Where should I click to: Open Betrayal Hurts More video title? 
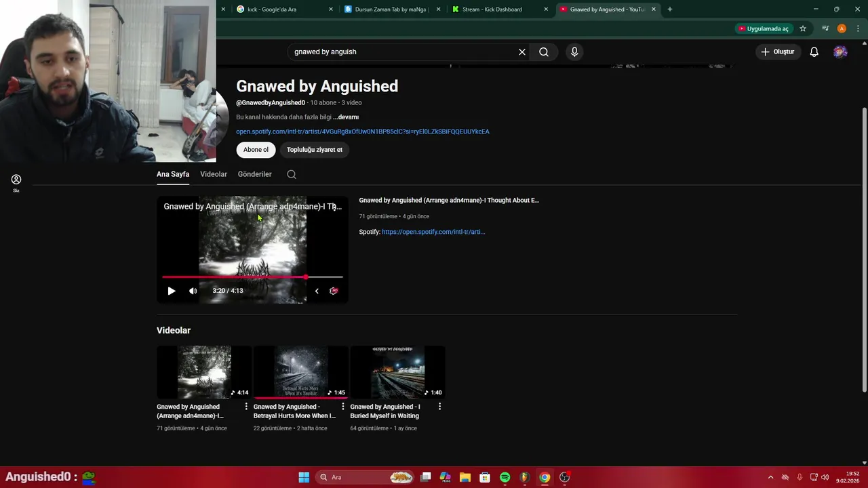click(295, 411)
